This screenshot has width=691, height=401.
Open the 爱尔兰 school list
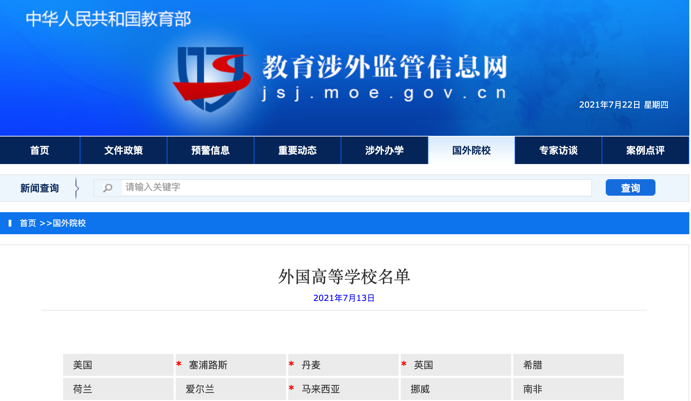(231, 389)
